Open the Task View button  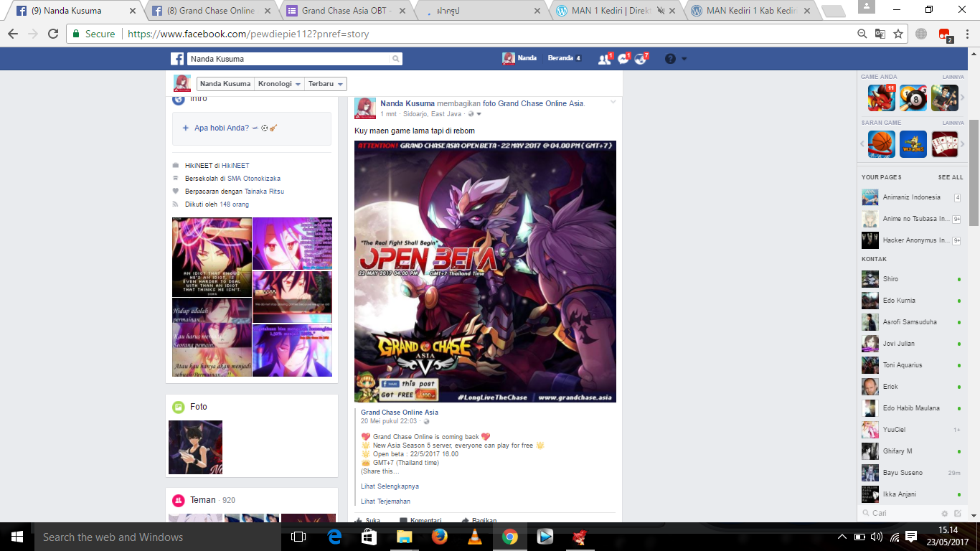(x=298, y=537)
